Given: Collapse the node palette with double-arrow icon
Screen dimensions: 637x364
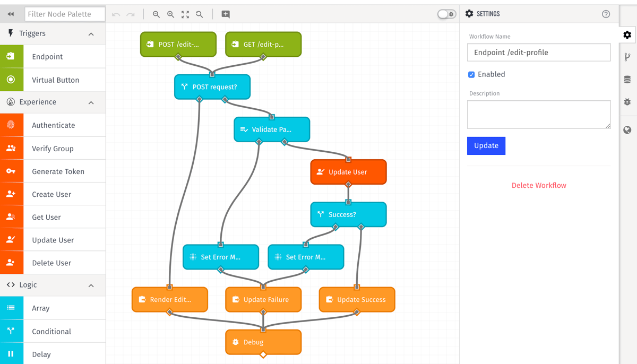Looking at the screenshot, I should (11, 14).
